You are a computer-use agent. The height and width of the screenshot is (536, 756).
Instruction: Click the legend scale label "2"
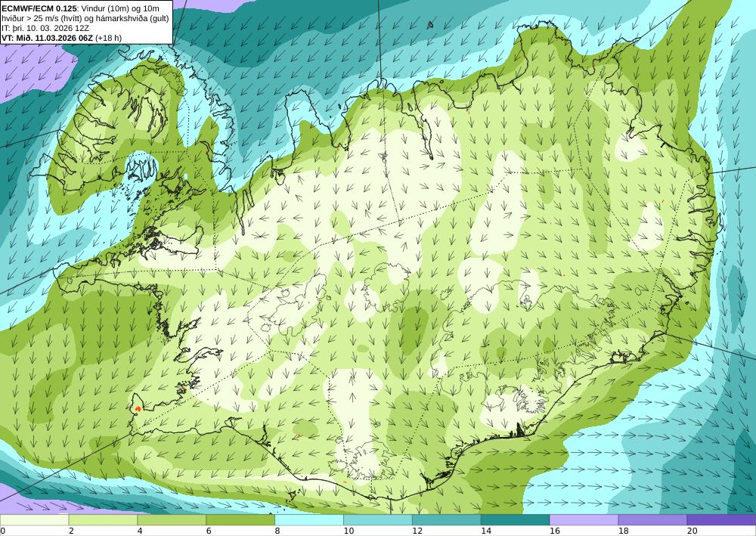click(x=71, y=531)
